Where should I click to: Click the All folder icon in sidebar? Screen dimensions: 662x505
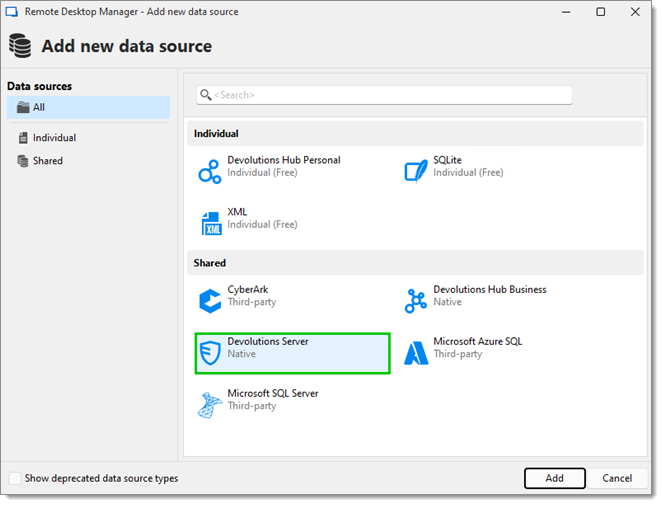(x=23, y=107)
